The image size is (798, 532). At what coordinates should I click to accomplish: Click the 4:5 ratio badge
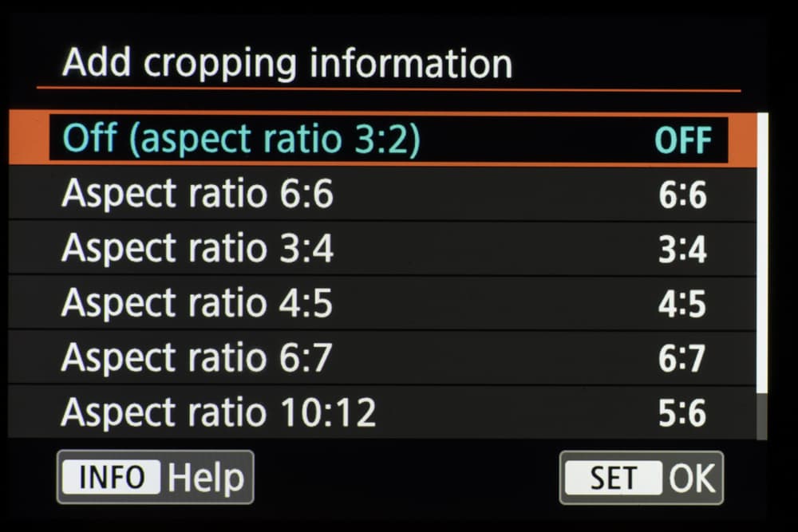(x=682, y=305)
